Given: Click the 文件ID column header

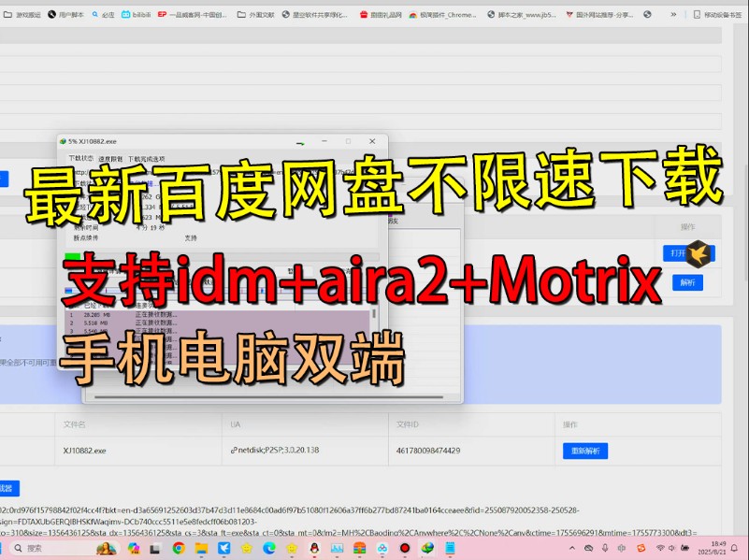Looking at the screenshot, I should click(x=407, y=424).
